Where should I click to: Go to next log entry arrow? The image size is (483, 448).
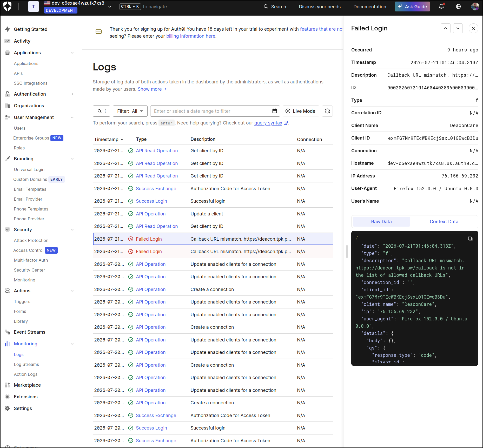[x=458, y=28]
